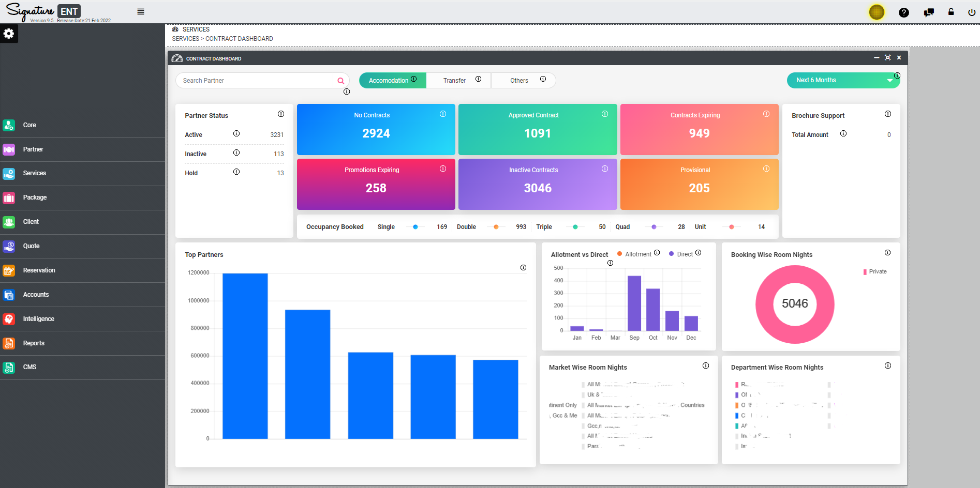
Task: Open the chat messages icon
Action: click(929, 12)
